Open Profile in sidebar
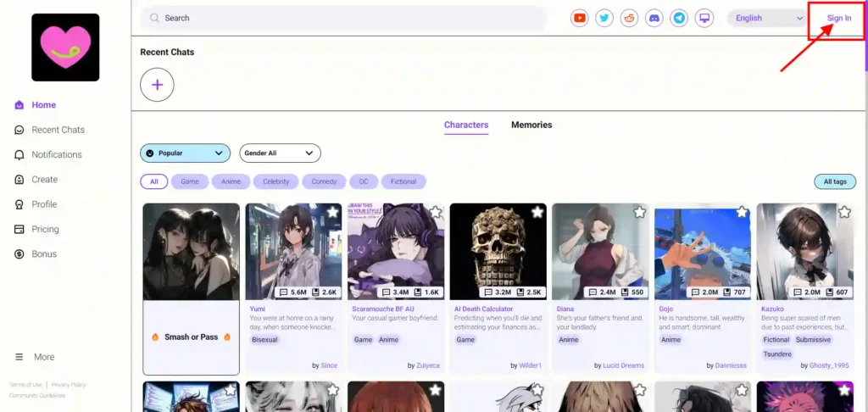Image resolution: width=868 pixels, height=412 pixels. click(x=36, y=204)
